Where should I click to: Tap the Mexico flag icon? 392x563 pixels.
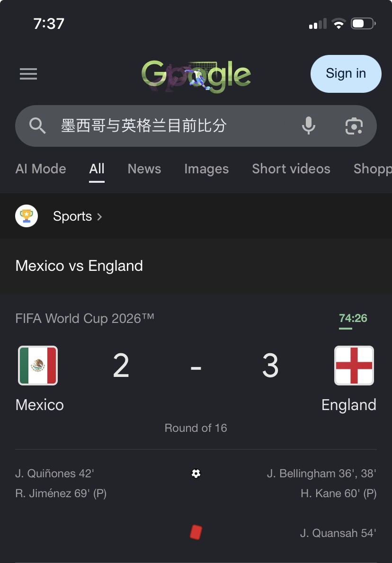pos(38,366)
